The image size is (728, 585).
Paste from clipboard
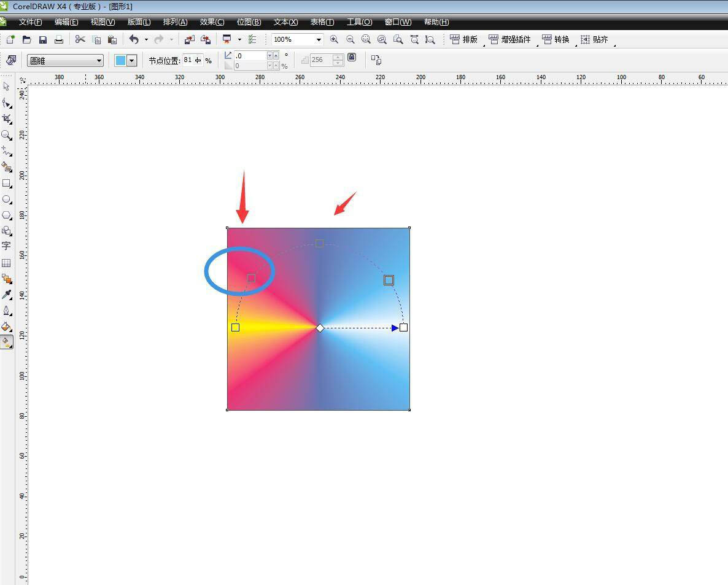pos(112,40)
